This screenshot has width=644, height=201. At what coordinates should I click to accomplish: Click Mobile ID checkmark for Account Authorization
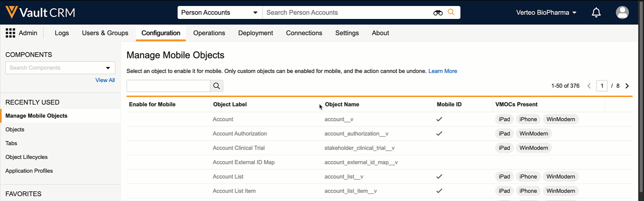[439, 134]
